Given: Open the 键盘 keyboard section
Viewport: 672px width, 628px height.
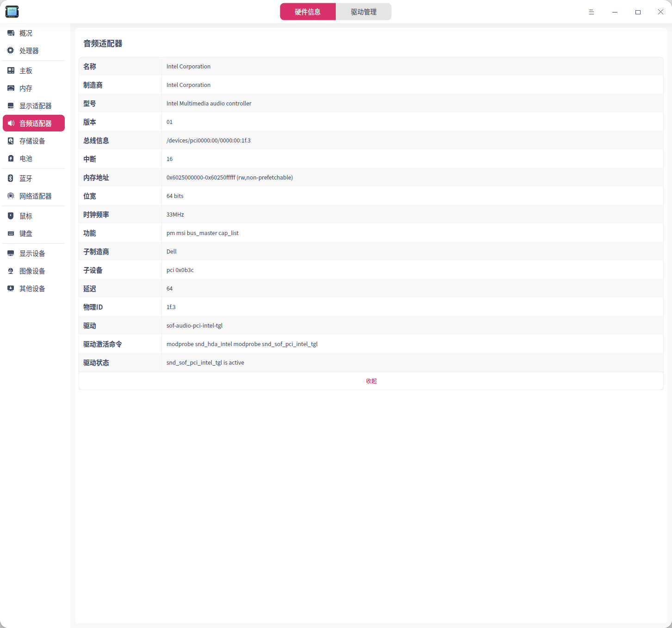Looking at the screenshot, I should coord(34,233).
